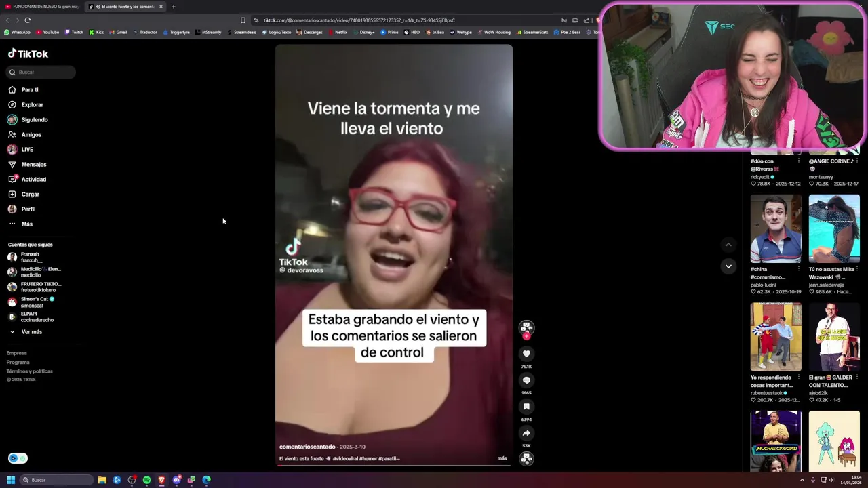This screenshot has height=488, width=868.
Task: Save video with bookmark icon
Action: [526, 406]
